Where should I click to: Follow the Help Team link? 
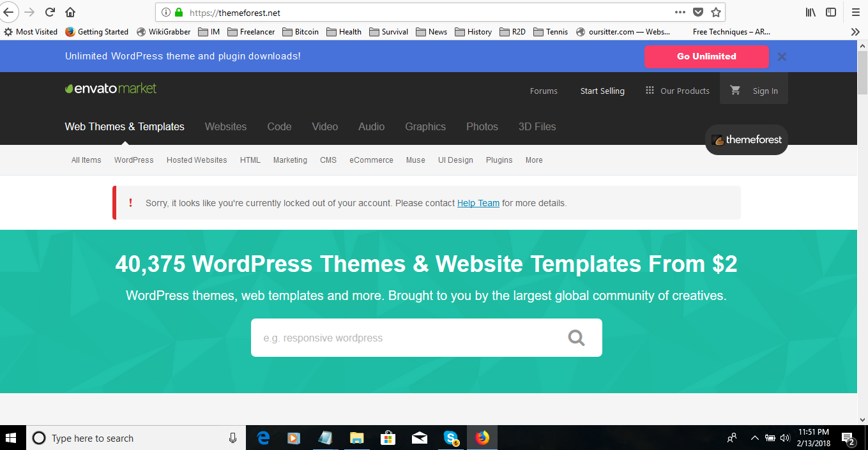pos(478,203)
